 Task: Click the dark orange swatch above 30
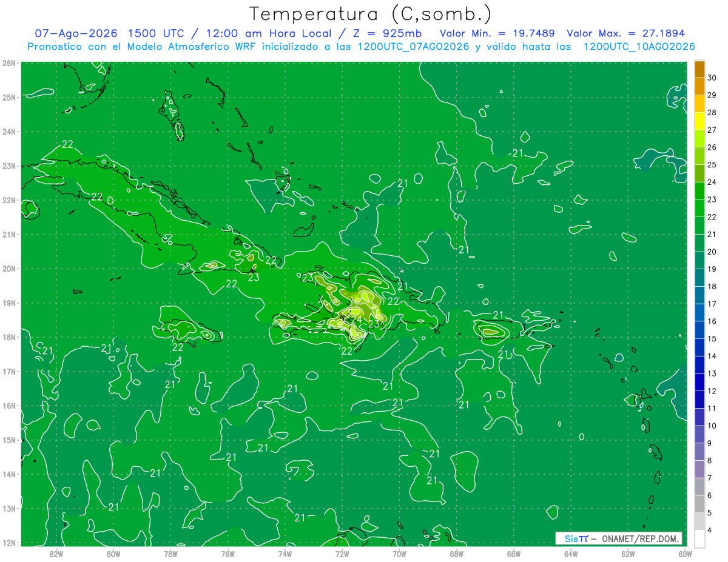click(x=699, y=69)
